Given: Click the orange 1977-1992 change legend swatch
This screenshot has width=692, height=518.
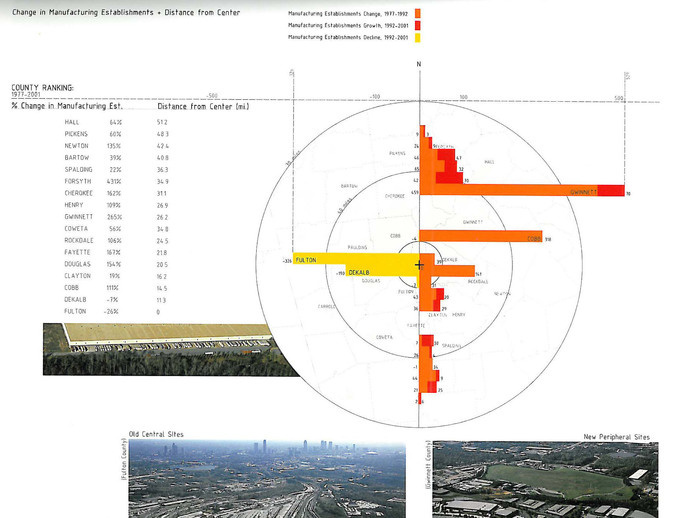Looking at the screenshot, I should [x=417, y=13].
